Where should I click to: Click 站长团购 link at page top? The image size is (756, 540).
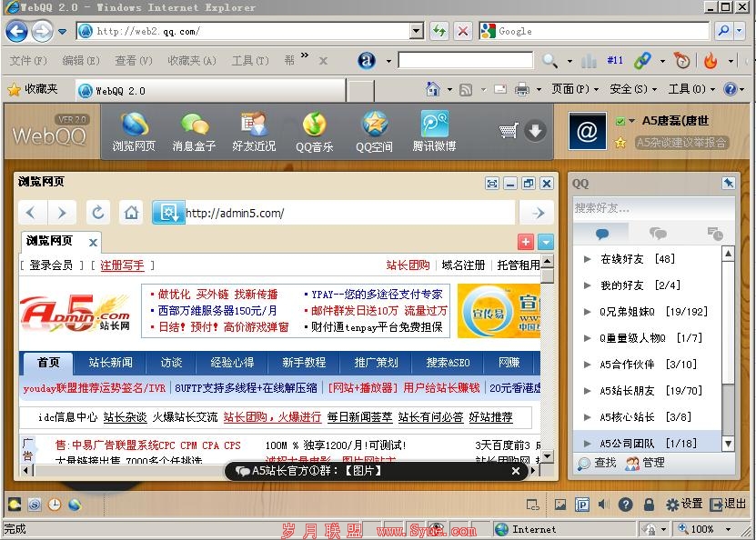coord(408,265)
